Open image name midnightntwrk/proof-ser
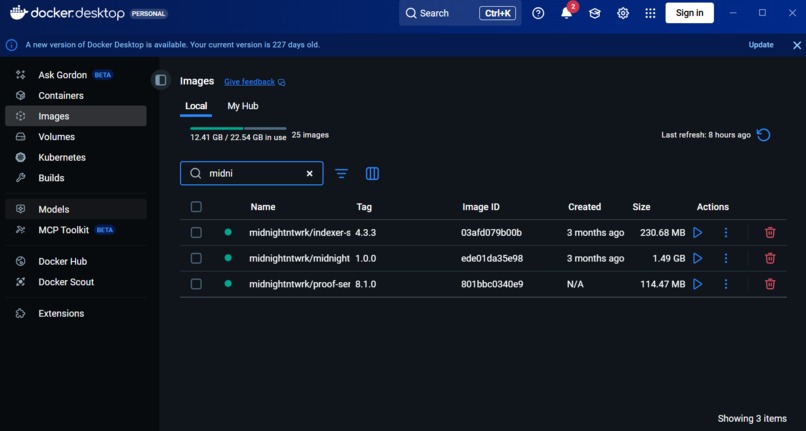 click(x=300, y=284)
